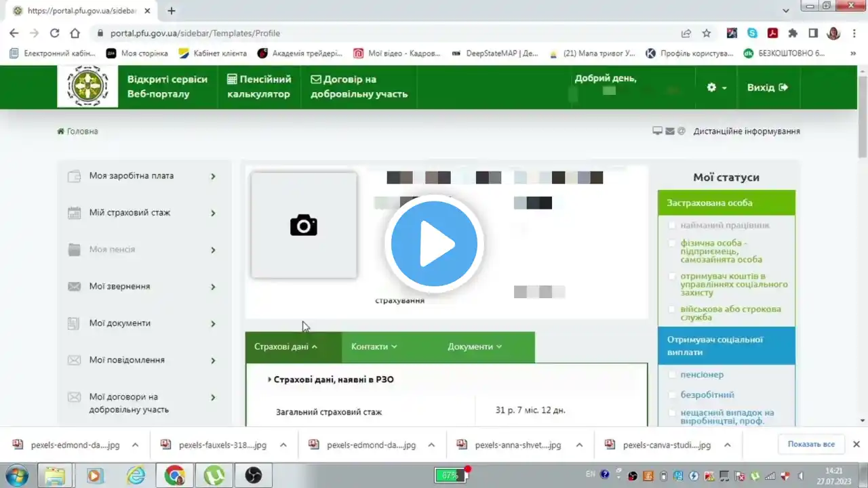Go to Головна breadcrumb link
Viewport: 868px width, 488px height.
(78, 131)
